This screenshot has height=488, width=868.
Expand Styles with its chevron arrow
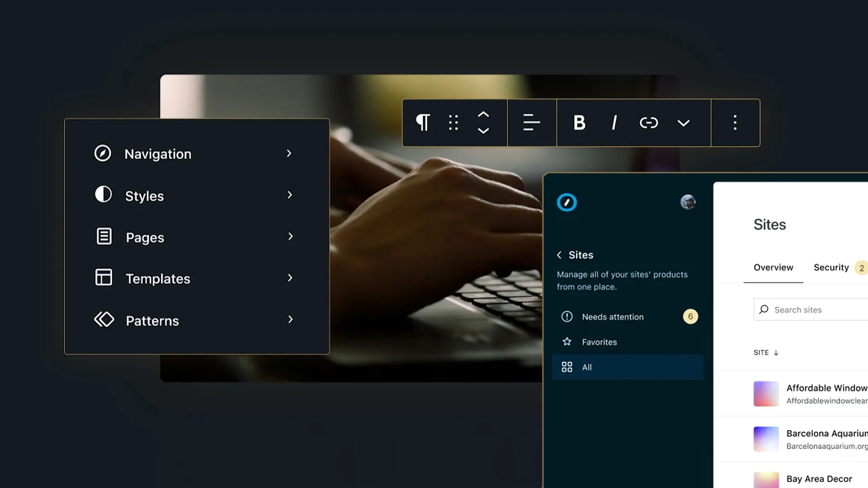click(x=290, y=195)
